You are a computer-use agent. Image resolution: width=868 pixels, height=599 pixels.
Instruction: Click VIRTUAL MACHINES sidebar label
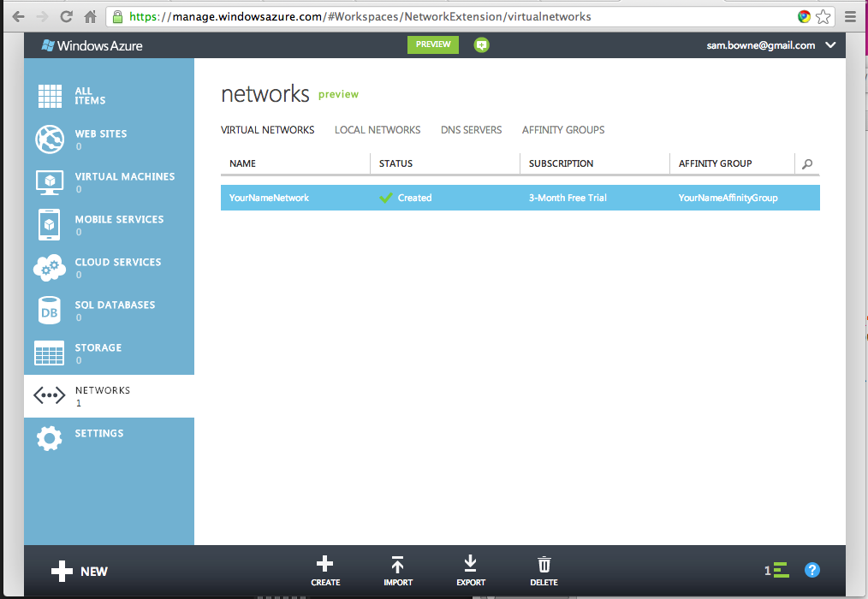pos(125,176)
